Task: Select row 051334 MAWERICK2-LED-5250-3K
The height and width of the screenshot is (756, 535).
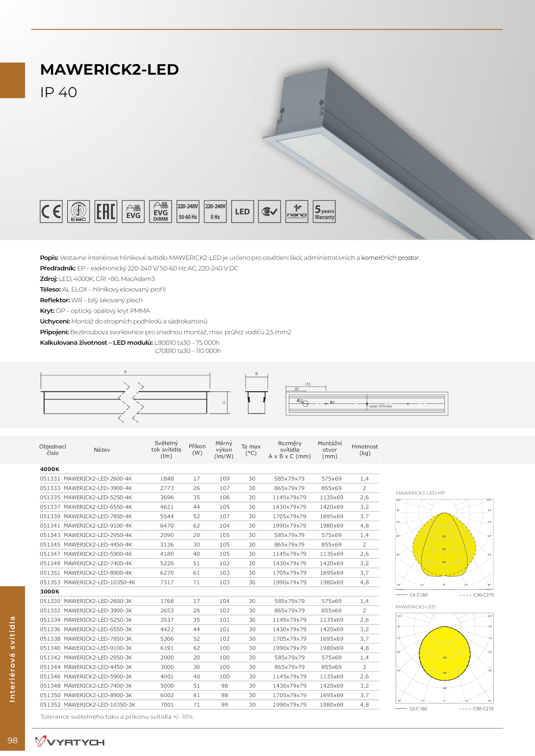Action: pyautogui.click(x=209, y=620)
